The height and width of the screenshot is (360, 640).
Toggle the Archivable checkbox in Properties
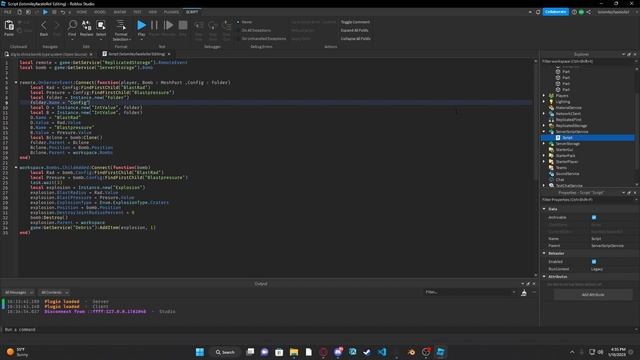[594, 218]
